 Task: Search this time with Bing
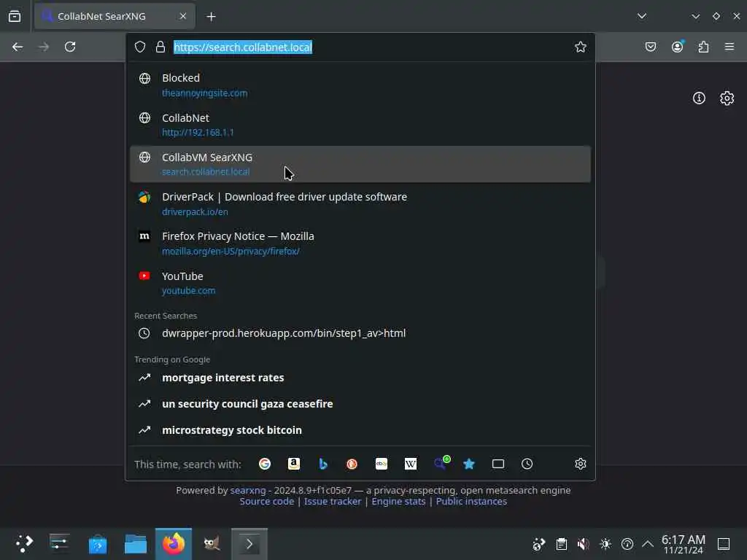[x=323, y=464]
